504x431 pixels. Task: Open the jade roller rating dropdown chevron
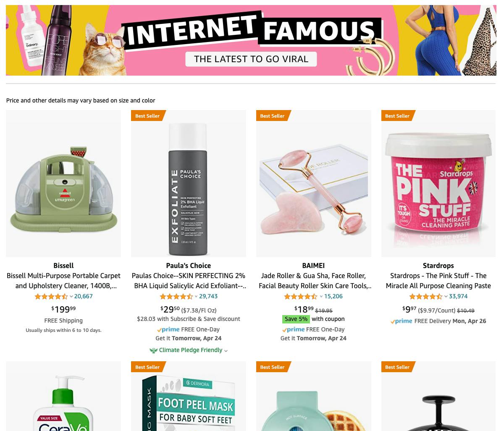321,297
